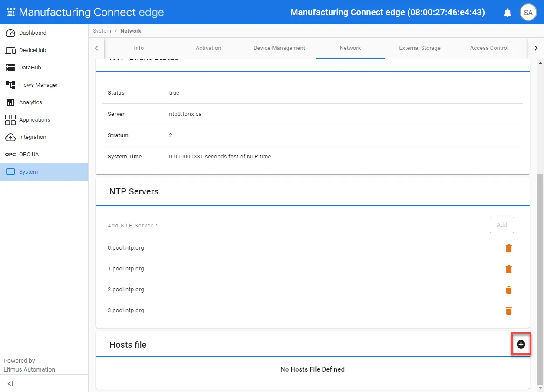
Task: Click the Add NTP server button
Action: point(502,225)
